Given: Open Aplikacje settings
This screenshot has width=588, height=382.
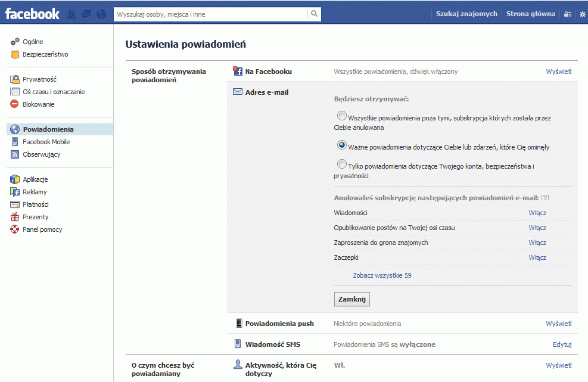Looking at the screenshot, I should [x=35, y=179].
